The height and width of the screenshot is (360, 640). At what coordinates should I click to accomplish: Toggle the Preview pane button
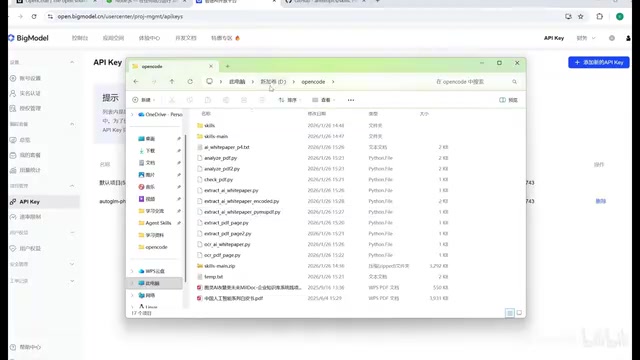pyautogui.click(x=509, y=100)
